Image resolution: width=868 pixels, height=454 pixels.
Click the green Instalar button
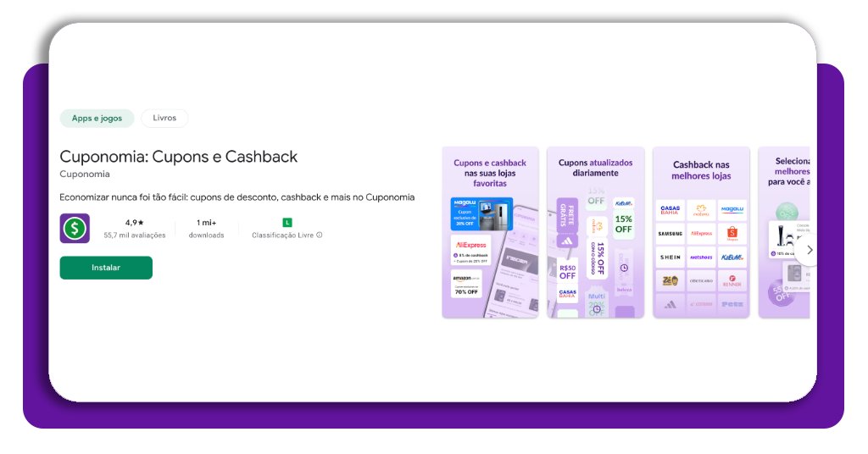[x=106, y=268]
